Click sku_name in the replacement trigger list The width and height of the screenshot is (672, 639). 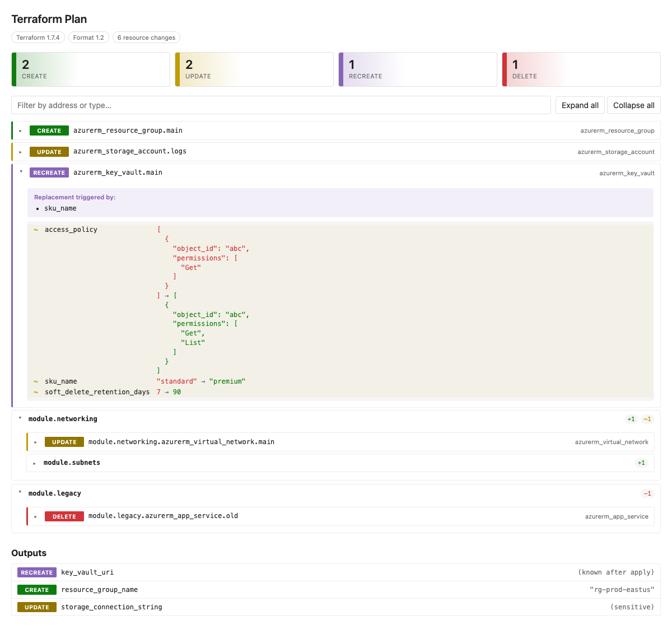(x=60, y=208)
